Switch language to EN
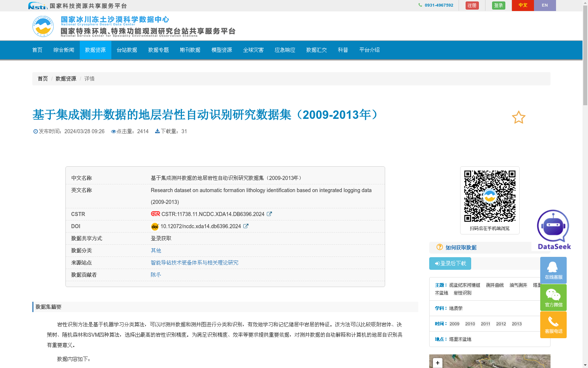 coord(545,6)
